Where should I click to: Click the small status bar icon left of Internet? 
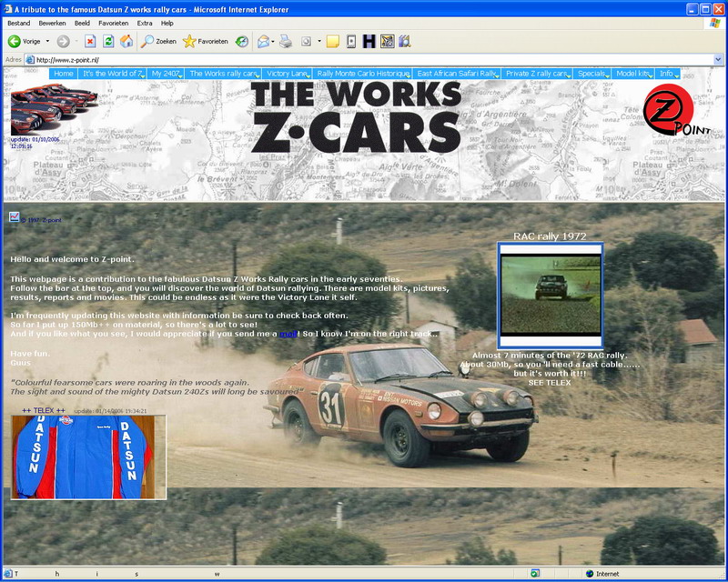point(535,573)
